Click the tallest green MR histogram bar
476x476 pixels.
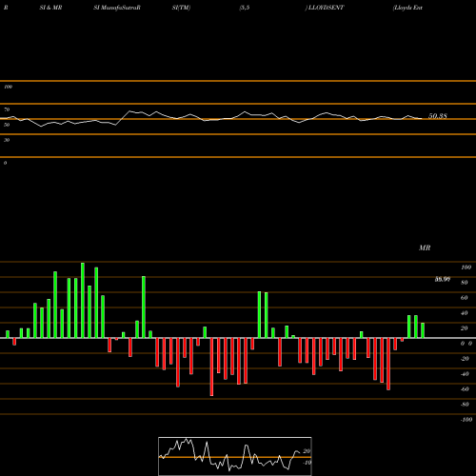83,300
